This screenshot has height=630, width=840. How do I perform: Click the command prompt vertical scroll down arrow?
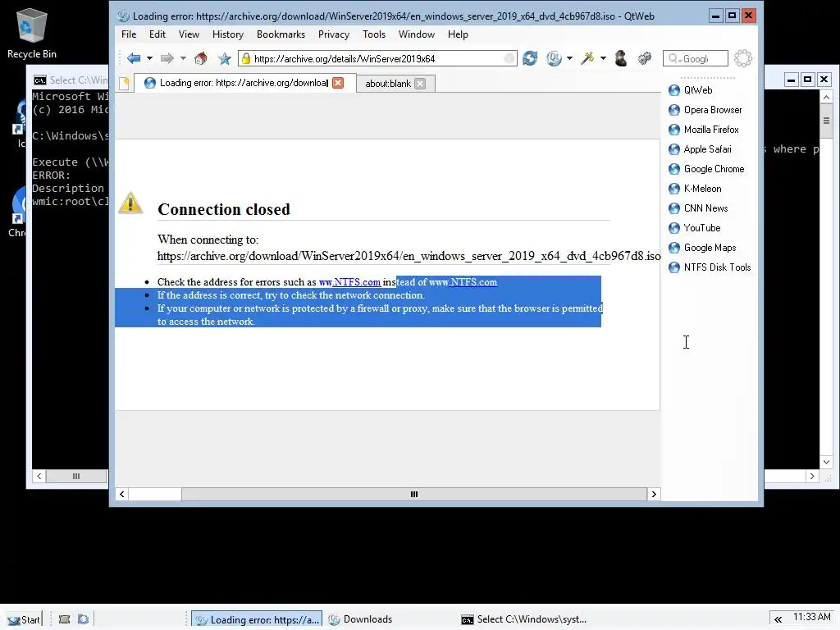coord(826,462)
